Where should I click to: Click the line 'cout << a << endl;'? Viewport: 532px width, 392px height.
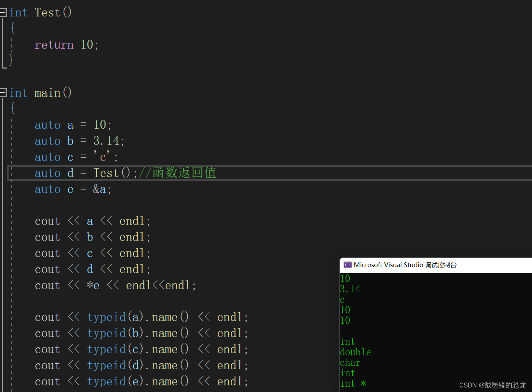point(93,221)
